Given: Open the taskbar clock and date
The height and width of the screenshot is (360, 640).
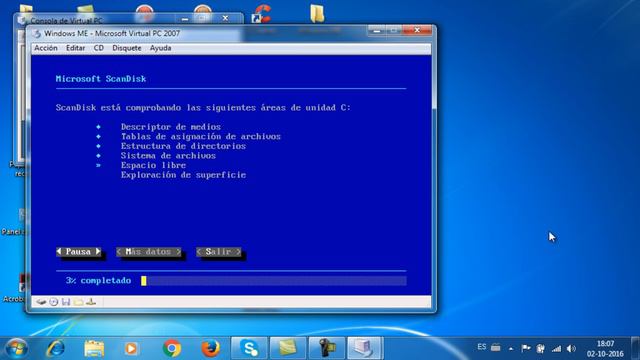Looking at the screenshot, I should [x=605, y=349].
